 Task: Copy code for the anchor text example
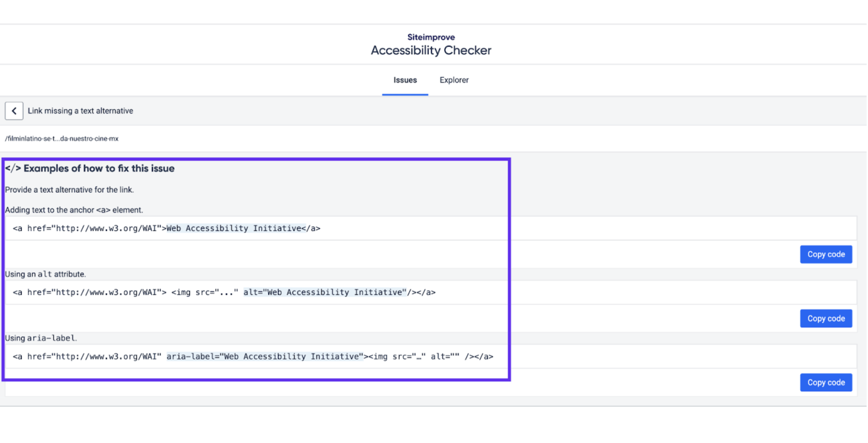point(826,254)
